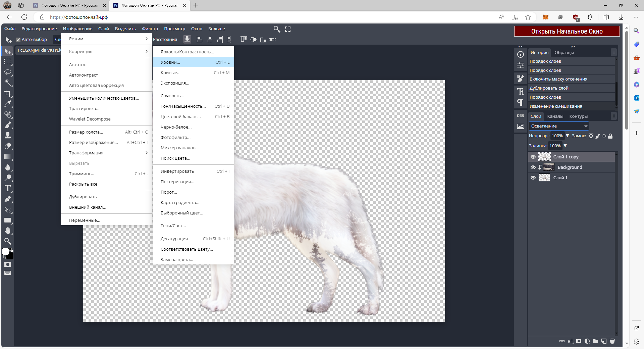Select the Crop tool
The width and height of the screenshot is (644, 349).
pyautogui.click(x=8, y=94)
